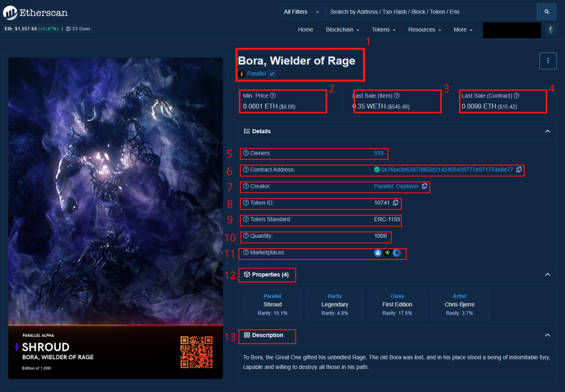Screen dimensions: 565x392
Task: Open the Parallel collection link
Action: 257,74
